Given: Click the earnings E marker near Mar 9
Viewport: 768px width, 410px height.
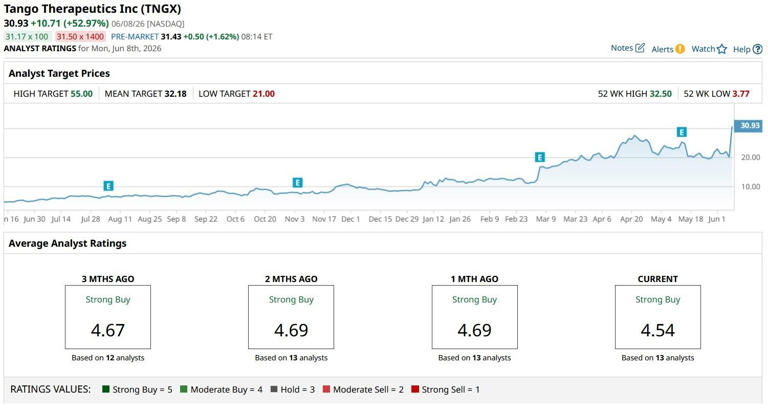Looking at the screenshot, I should [540, 157].
